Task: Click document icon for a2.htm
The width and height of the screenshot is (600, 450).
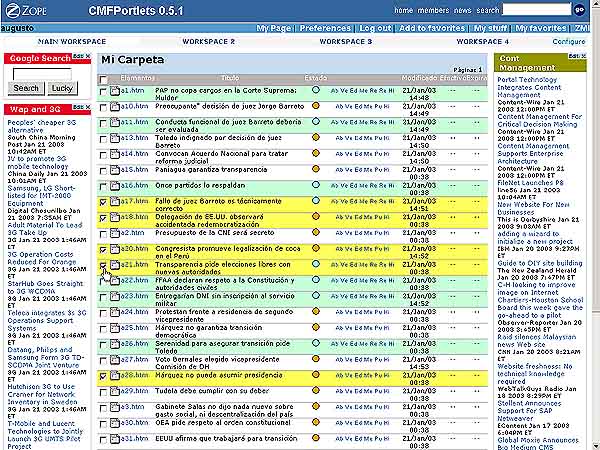Action: 114,233
